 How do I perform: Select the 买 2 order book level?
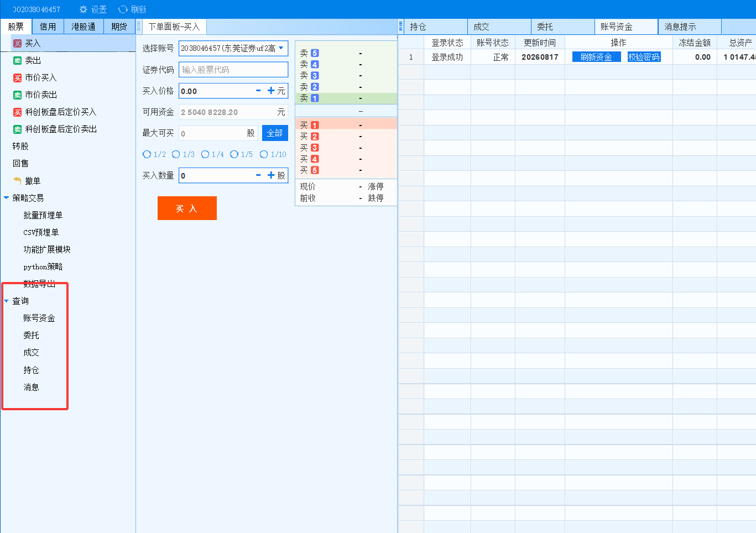346,137
